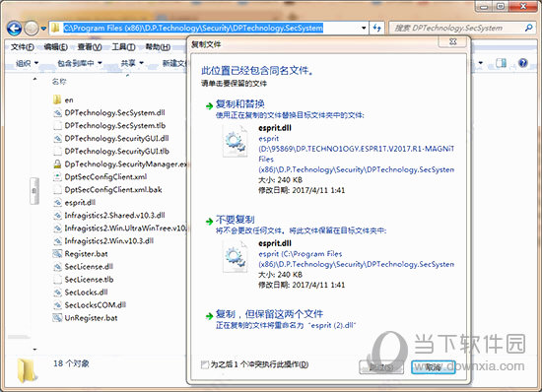Select SecLicense.tlb file icon
Viewport: 542px width, 392px height.
pyautogui.click(x=57, y=280)
